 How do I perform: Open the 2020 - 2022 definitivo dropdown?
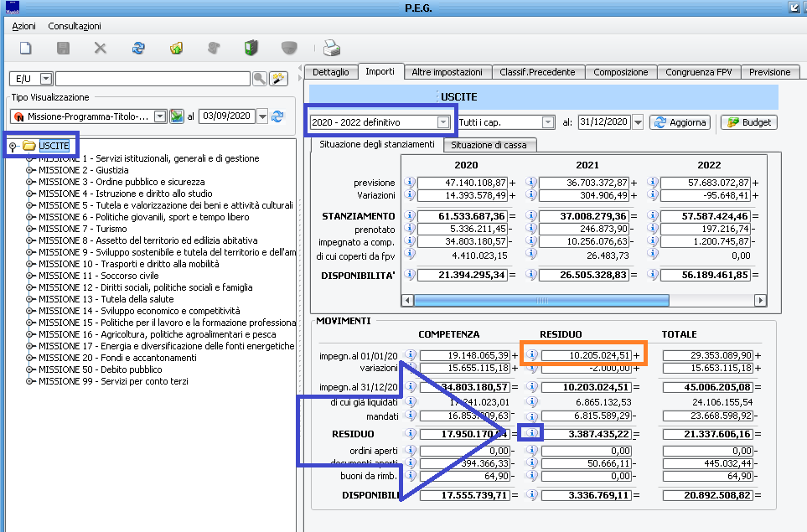(442, 122)
